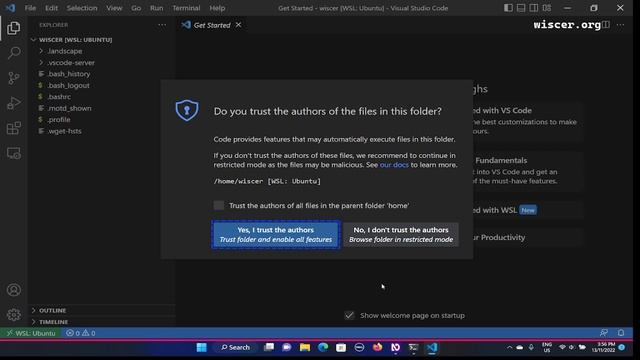The width and height of the screenshot is (640, 360).
Task: Open the Selection menu
Action: [x=82, y=8]
